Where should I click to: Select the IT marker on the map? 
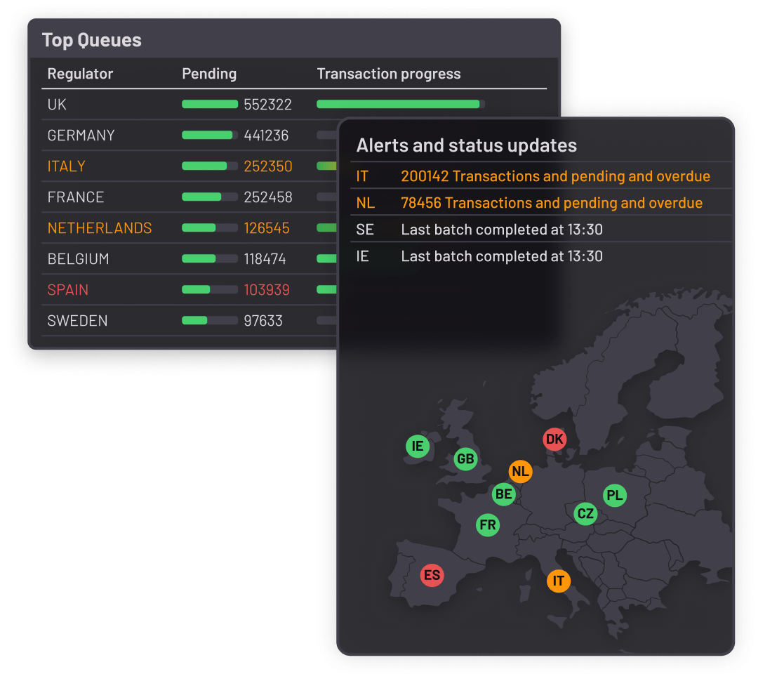tap(558, 581)
